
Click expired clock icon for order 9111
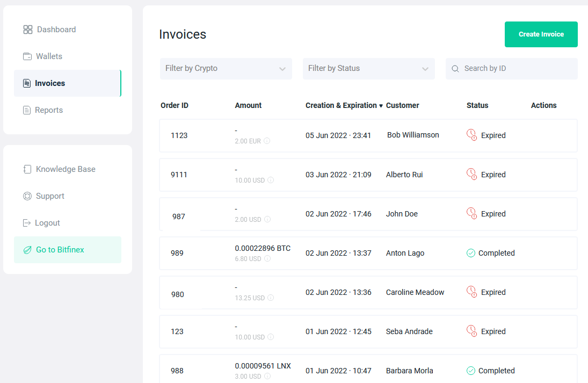[x=472, y=174]
